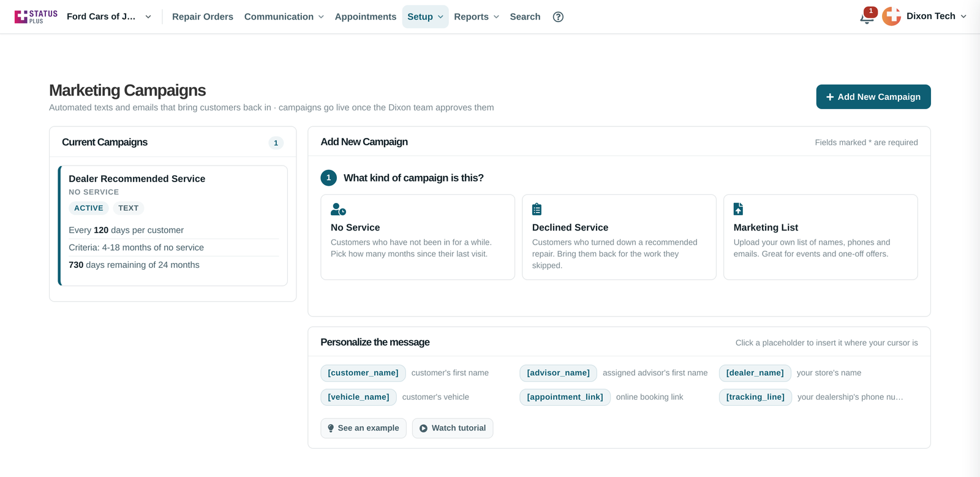Select the No Service campaign type

tap(418, 237)
